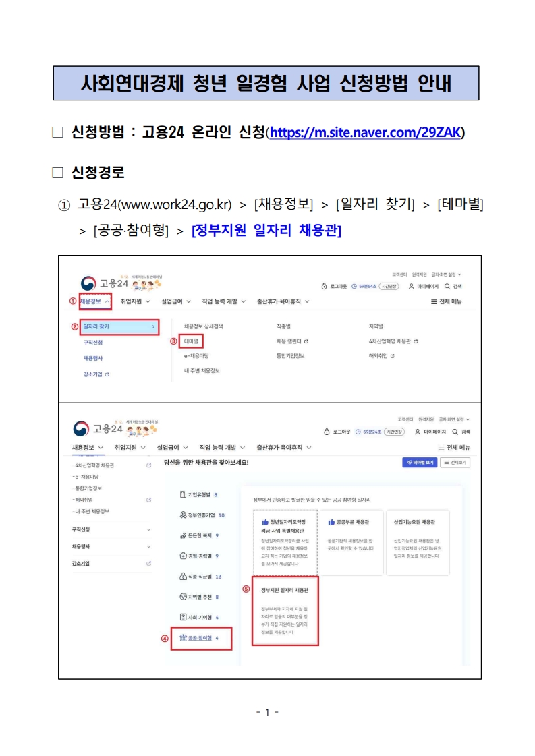This screenshot has height=756, width=535.
Task: Click sidebar external icon next to -4차산업혁명 채용관
Action: (148, 465)
